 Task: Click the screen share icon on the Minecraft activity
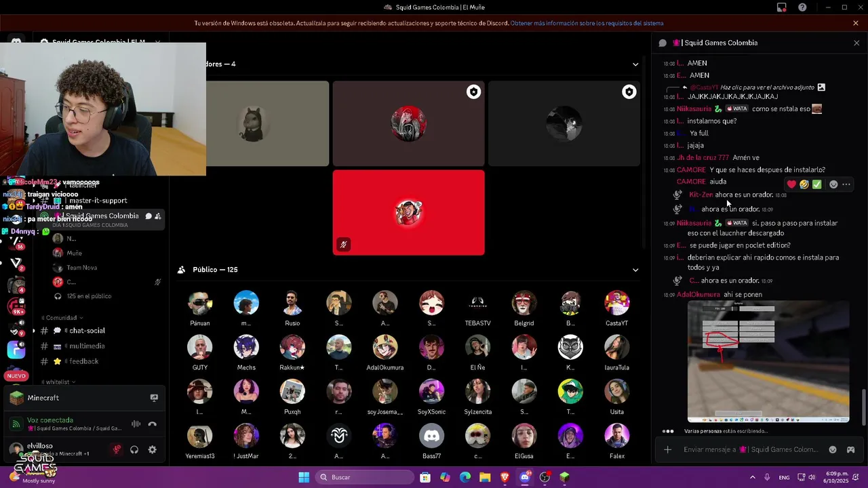click(154, 398)
